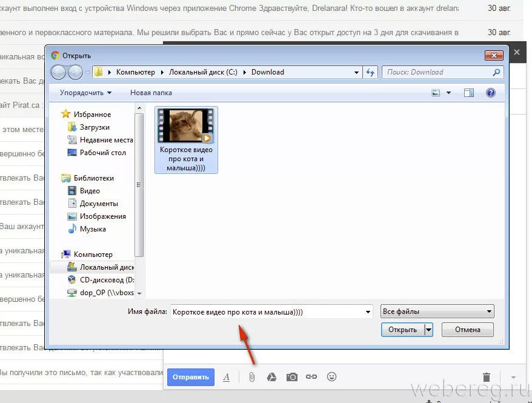Screen dimensions: 532x403
Task: Open recent locations dropdown beside nav arrows
Action: click(87, 73)
